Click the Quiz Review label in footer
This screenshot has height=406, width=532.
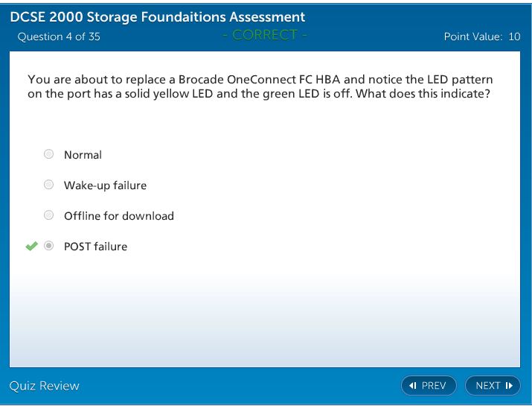pos(44,385)
